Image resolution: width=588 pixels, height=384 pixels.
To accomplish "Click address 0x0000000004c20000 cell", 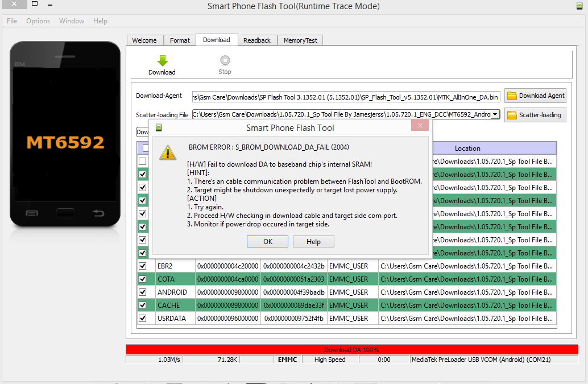I will [x=227, y=266].
